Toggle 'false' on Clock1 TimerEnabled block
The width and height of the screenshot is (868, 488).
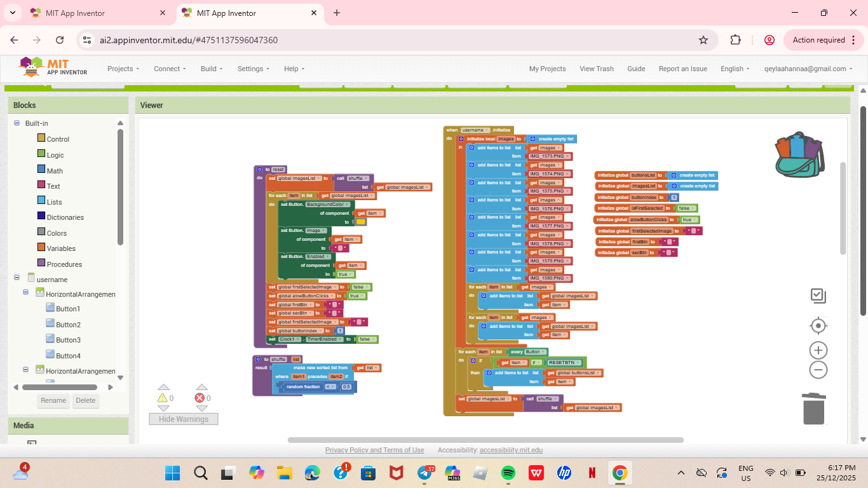[x=365, y=339]
